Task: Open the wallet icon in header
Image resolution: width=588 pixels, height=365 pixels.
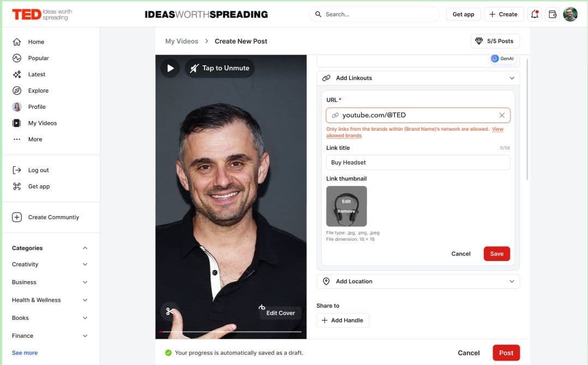Action: click(x=553, y=14)
